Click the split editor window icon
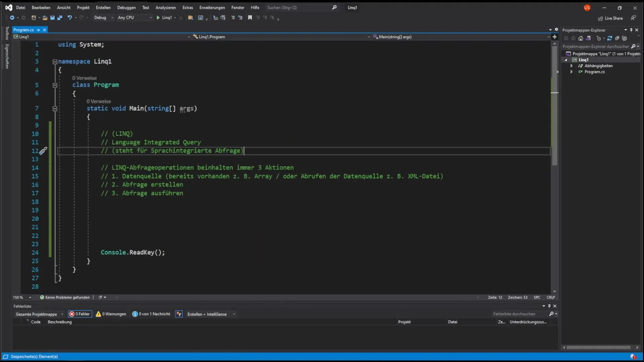This screenshot has height=362, width=644. pyautogui.click(x=555, y=37)
